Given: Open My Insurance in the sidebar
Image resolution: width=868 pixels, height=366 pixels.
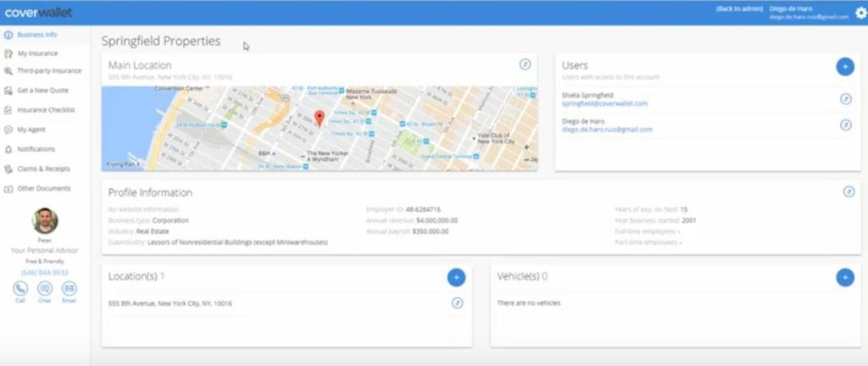Looking at the screenshot, I should pyautogui.click(x=37, y=53).
